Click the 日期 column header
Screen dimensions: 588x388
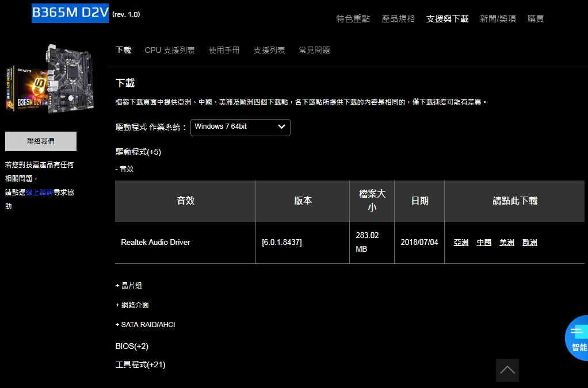419,201
